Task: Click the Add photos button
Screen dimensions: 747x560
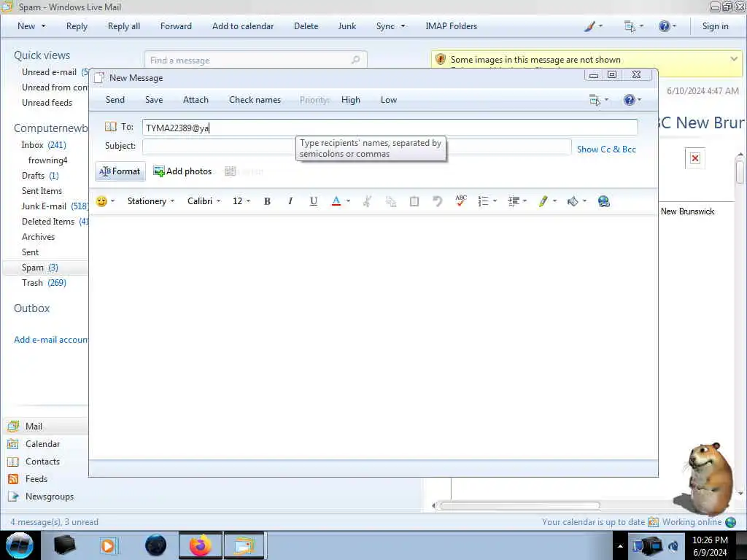Action: click(182, 171)
